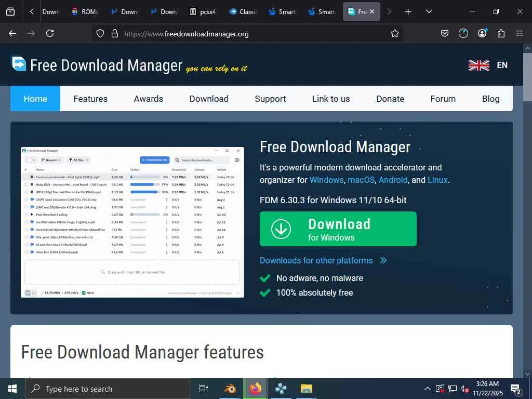Switch to the Classic tab
This screenshot has width=532, height=399.
(x=242, y=12)
